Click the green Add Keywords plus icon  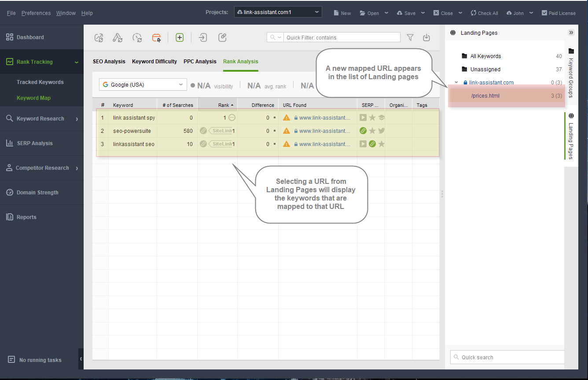click(x=180, y=38)
